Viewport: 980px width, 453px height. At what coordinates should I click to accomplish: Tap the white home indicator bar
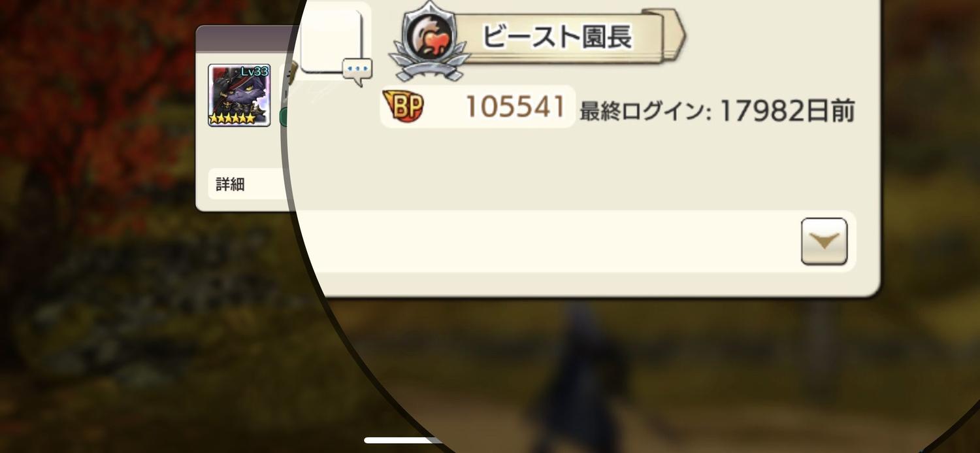(404, 441)
